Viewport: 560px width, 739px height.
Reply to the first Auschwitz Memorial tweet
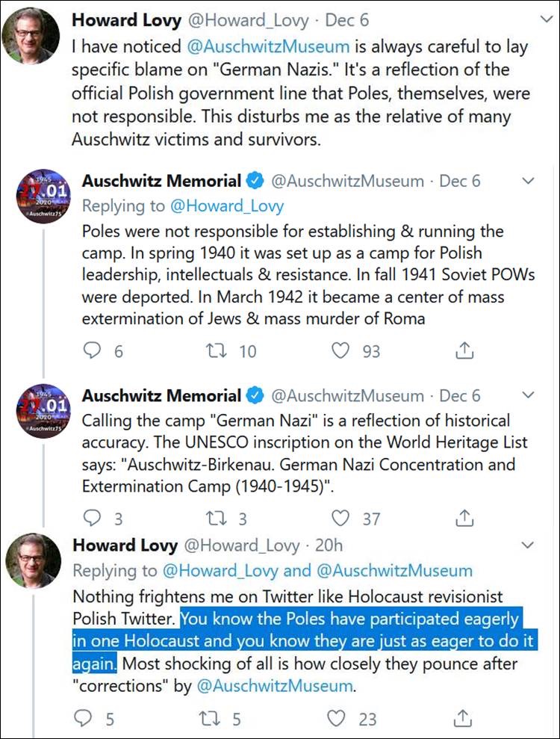(x=93, y=350)
